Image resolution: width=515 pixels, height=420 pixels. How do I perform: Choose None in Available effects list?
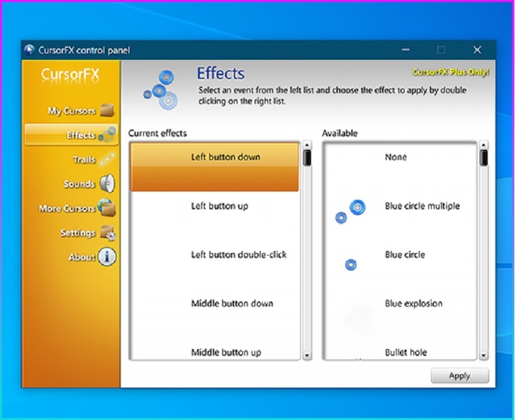[396, 157]
